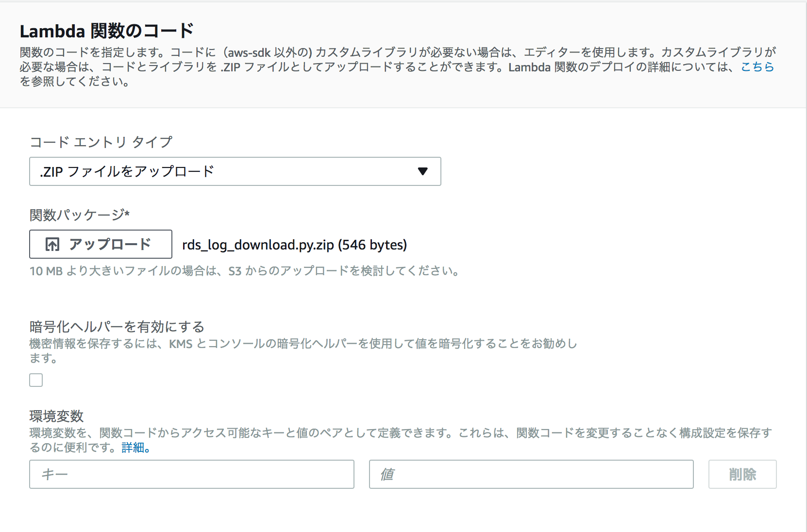Click the アップロード button
The image size is (807, 532).
pos(101,244)
